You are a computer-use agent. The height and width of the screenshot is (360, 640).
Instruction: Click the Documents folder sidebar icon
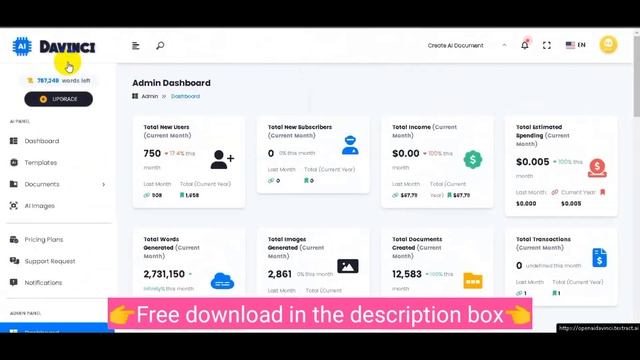pyautogui.click(x=13, y=184)
